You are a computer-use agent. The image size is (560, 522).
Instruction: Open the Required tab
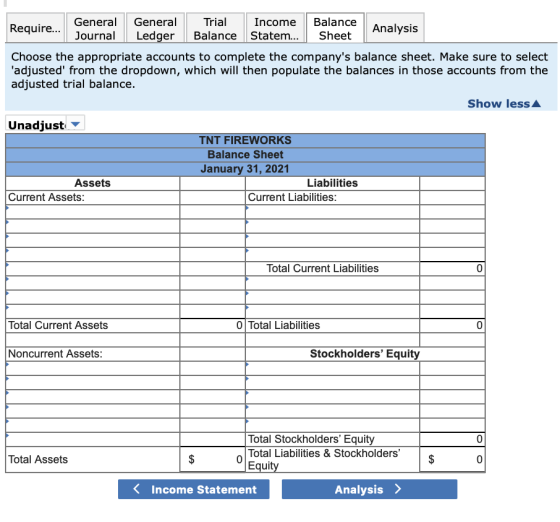pos(35,28)
